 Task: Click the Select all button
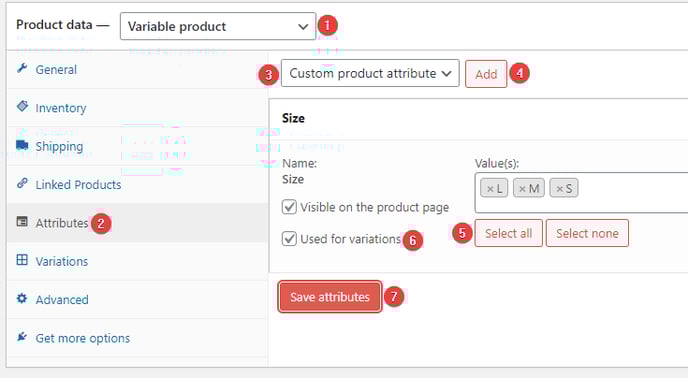[509, 233]
